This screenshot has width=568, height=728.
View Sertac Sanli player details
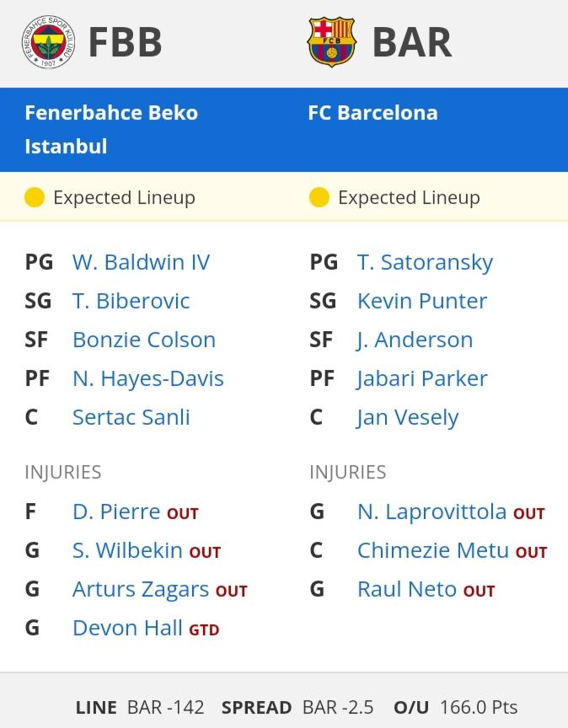click(131, 417)
